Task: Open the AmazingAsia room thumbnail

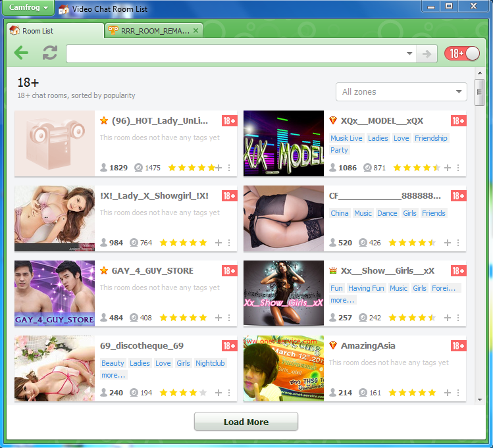Action: [x=283, y=368]
